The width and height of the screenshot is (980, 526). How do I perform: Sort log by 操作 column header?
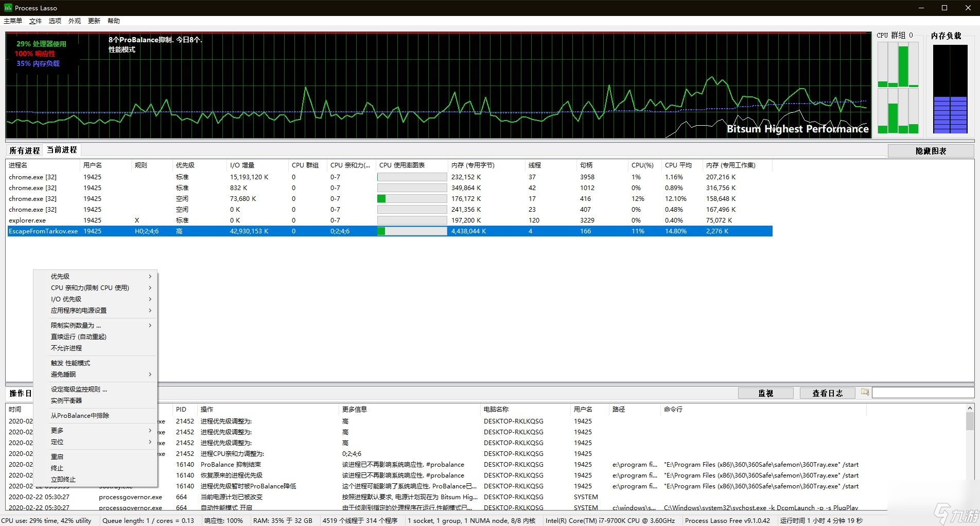(x=268, y=410)
